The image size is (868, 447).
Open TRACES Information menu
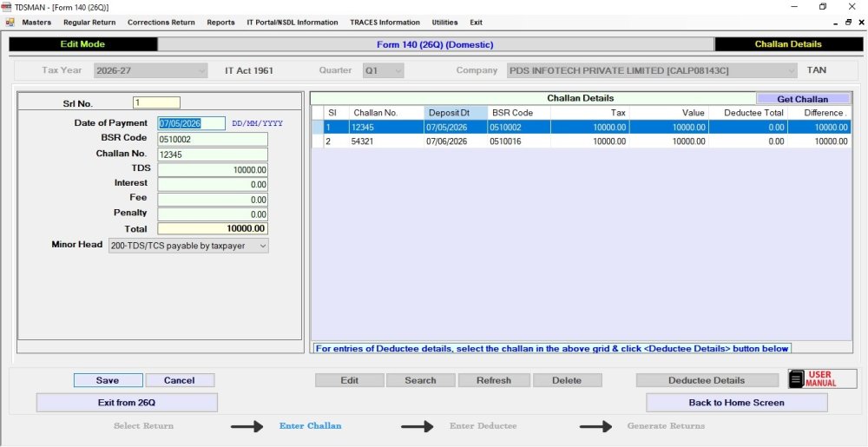(x=385, y=23)
